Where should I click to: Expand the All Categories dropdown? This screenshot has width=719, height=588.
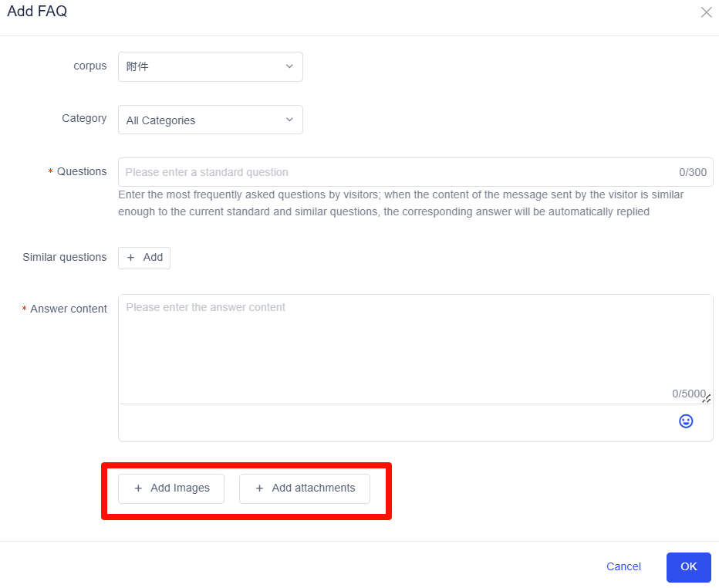click(210, 120)
